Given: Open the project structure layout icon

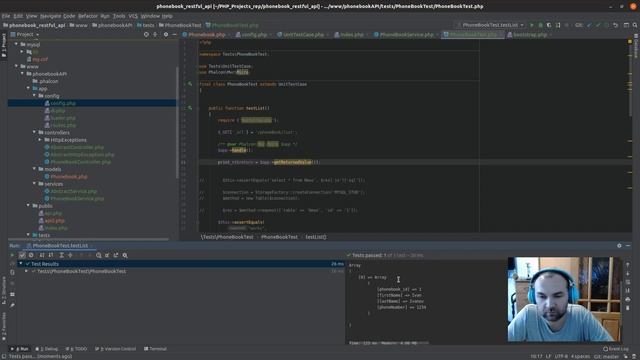Looking at the screenshot, I should coord(626,25).
